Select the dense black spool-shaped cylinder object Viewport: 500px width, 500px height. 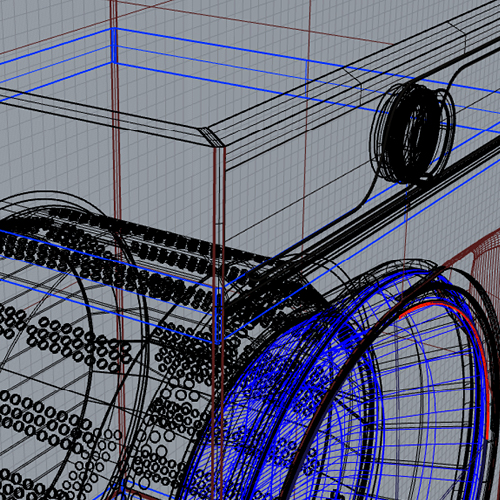click(x=413, y=133)
